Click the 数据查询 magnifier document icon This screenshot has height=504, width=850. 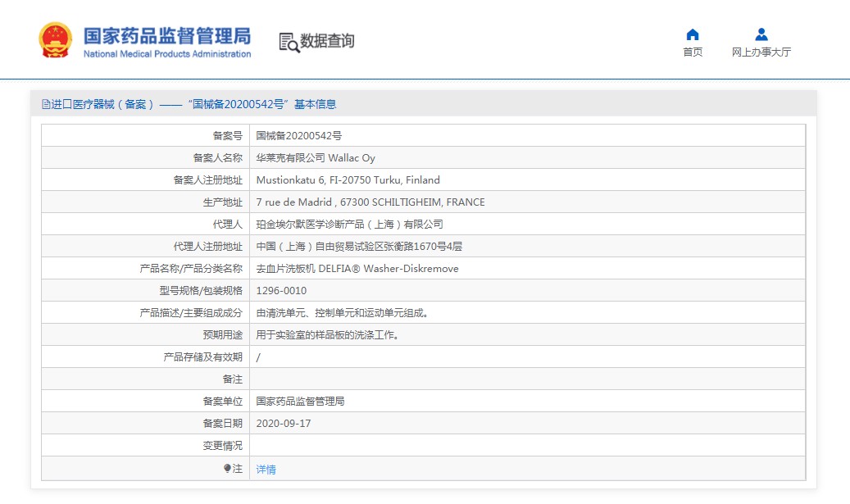289,42
